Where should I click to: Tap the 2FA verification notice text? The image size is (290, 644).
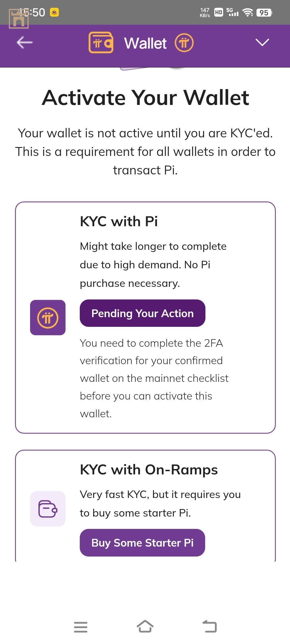154,378
